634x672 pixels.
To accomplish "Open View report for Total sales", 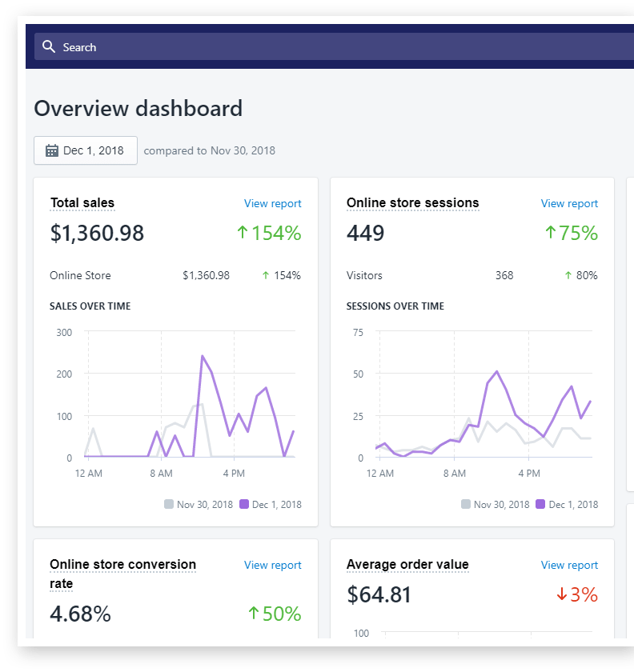I will [x=272, y=203].
